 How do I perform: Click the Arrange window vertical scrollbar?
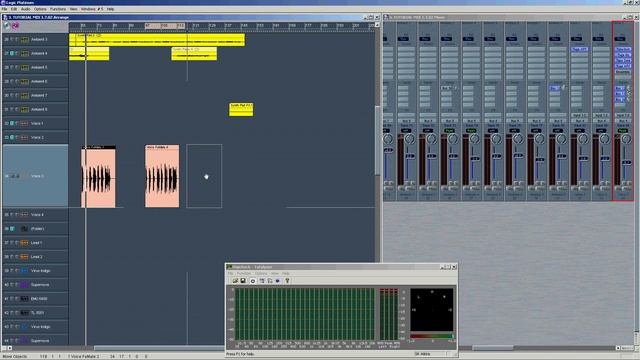coord(378,141)
